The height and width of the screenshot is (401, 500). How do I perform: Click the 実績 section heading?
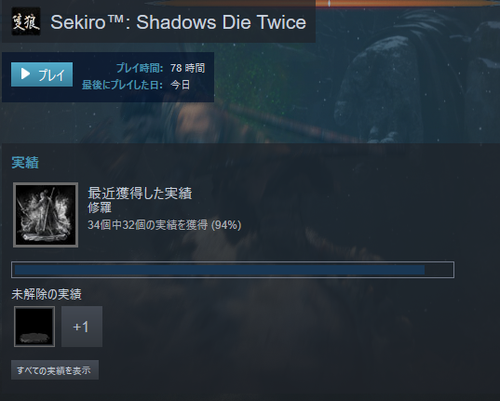coord(25,163)
